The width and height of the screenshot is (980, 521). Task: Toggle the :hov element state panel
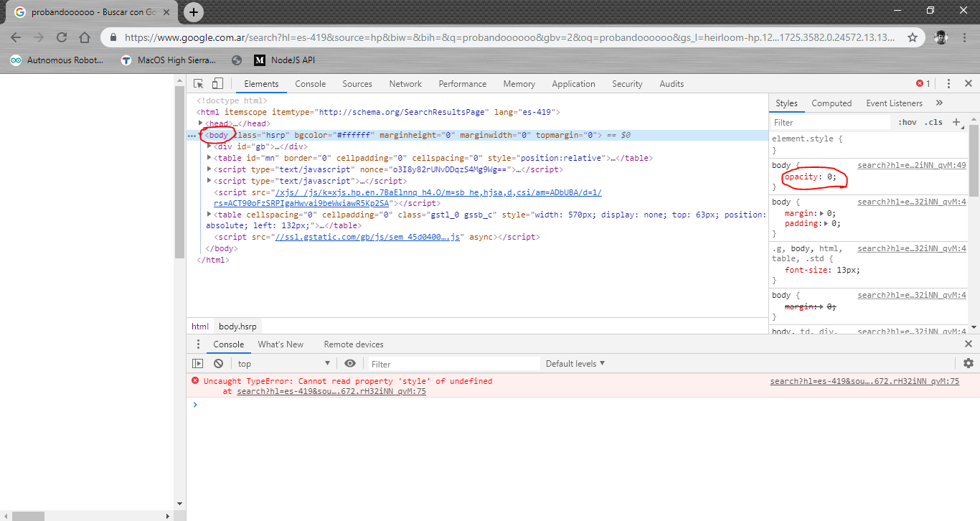pyautogui.click(x=908, y=123)
